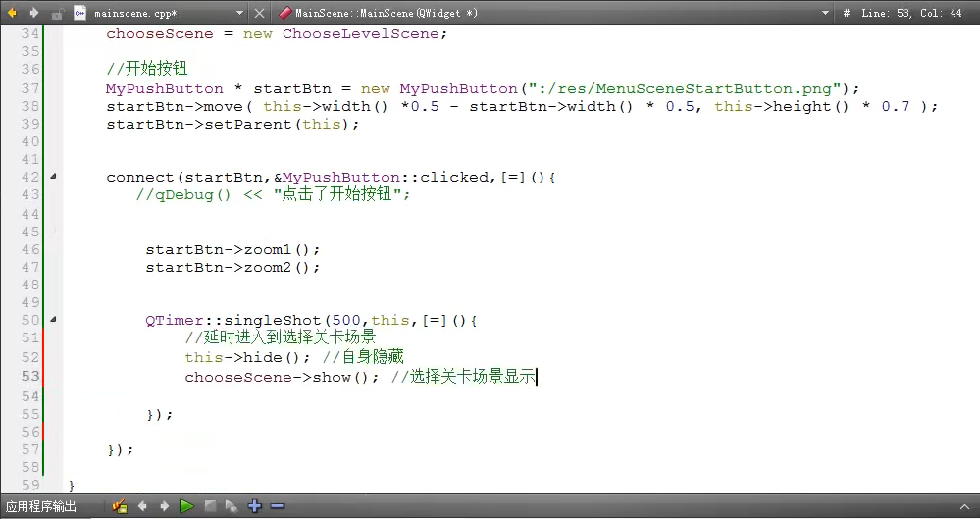Viewport: 980px width, 519px height.
Task: Zoom out output text with minus icon
Action: click(x=278, y=506)
